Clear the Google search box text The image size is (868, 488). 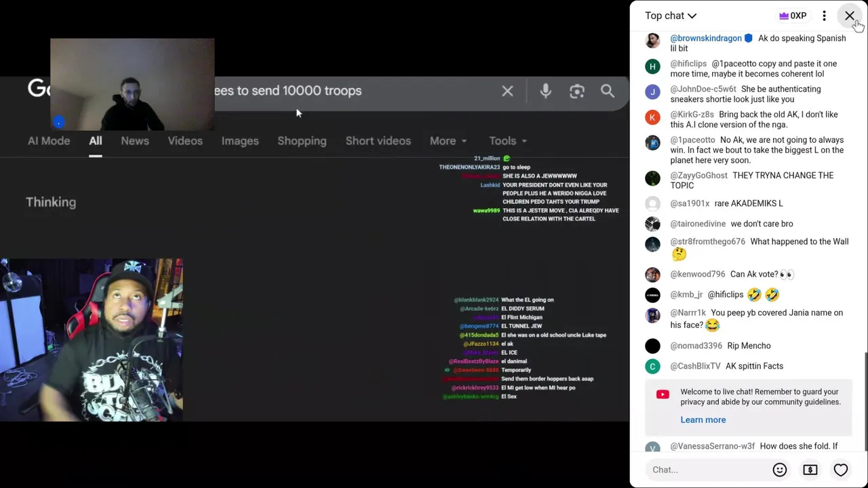pyautogui.click(x=507, y=91)
